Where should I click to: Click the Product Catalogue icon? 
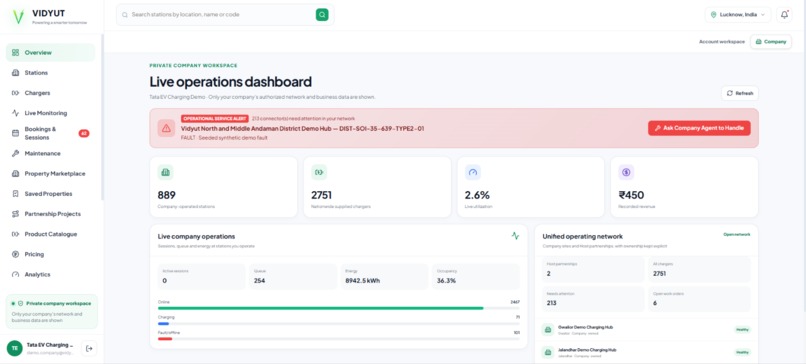coord(15,234)
